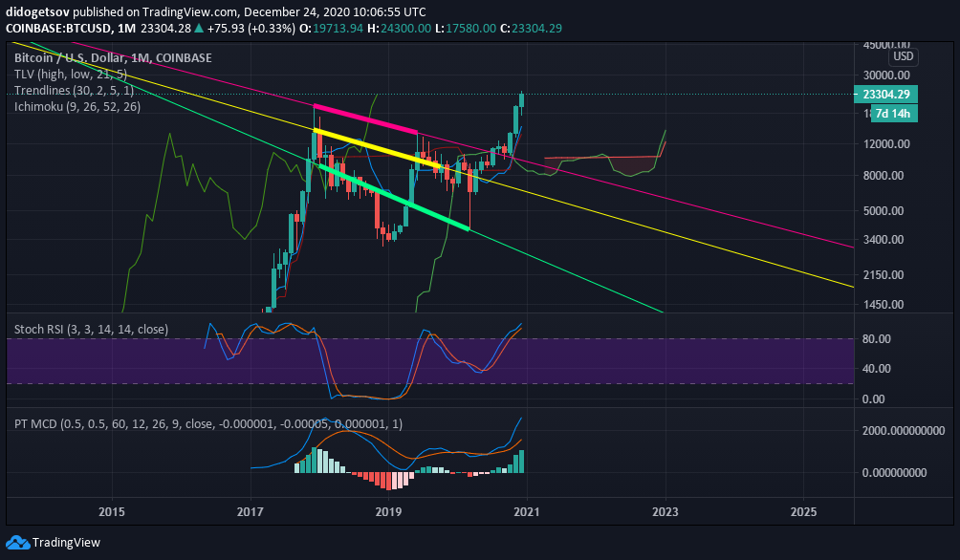960x560 pixels.
Task: Click the 80.00 Stoch RSI axis label
Action: tap(877, 338)
